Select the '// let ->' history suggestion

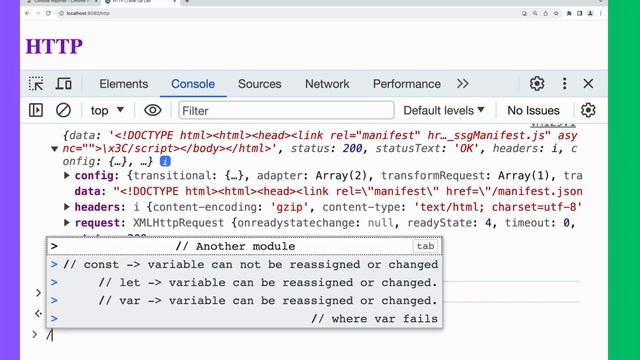(244, 282)
